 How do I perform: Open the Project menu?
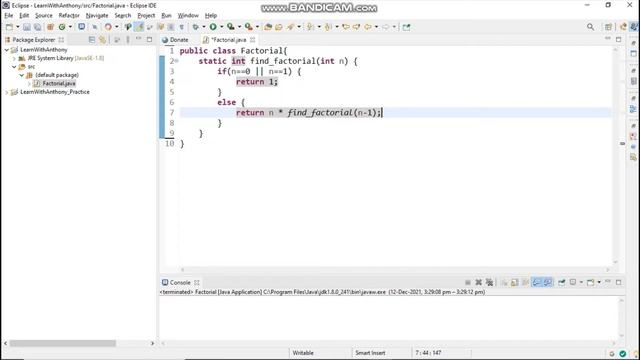pos(146,16)
